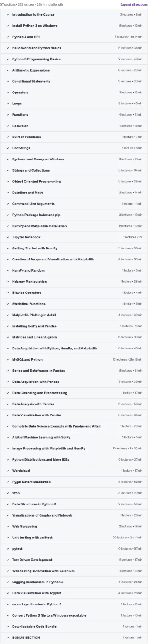The height and width of the screenshot is (644, 148).
Task: Expand Web testing automation with Selenium
Action: pyautogui.click(x=74, y=571)
